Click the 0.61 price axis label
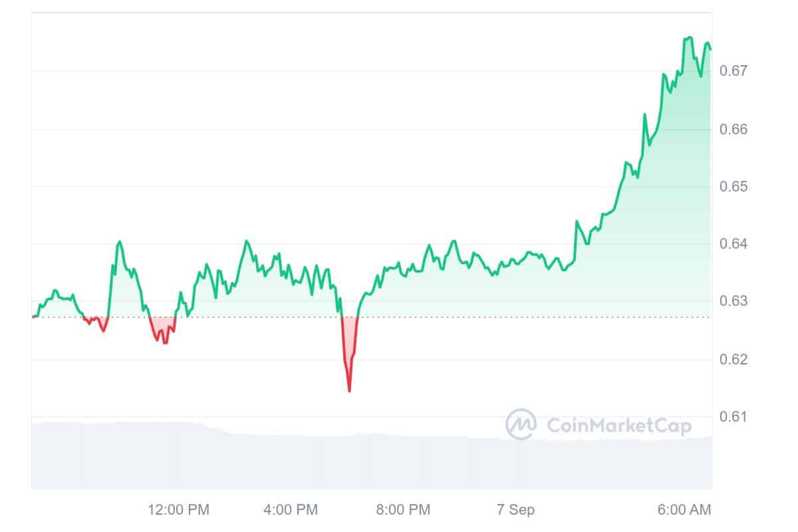This screenshot has height=532, width=798. click(735, 417)
